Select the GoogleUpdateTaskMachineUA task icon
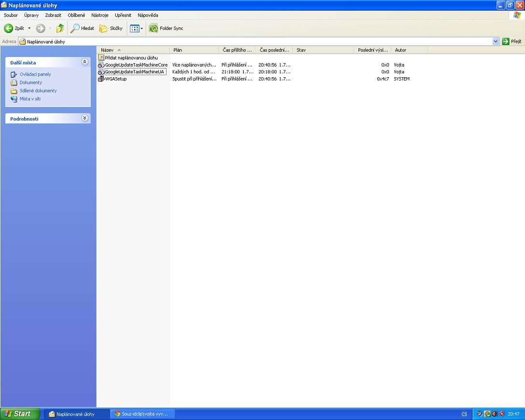The height and width of the screenshot is (420, 525). coord(101,72)
